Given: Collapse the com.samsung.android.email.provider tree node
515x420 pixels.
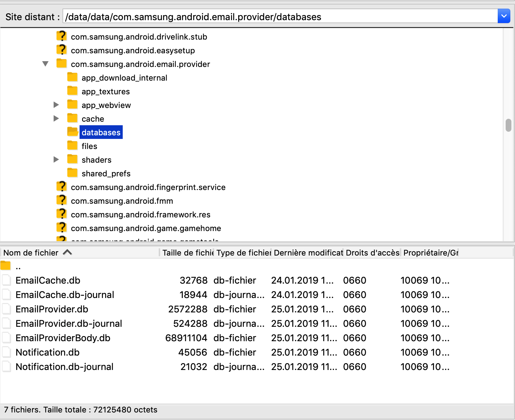Looking at the screenshot, I should pos(45,64).
